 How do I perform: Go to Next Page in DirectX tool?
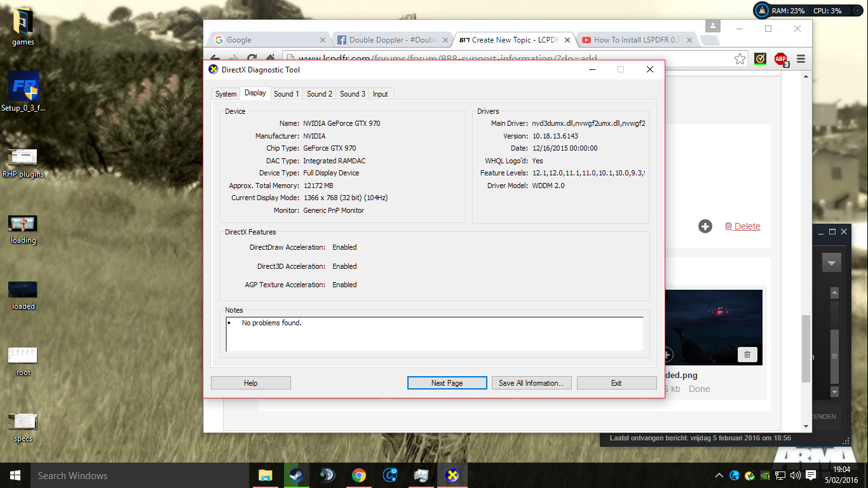click(x=447, y=383)
